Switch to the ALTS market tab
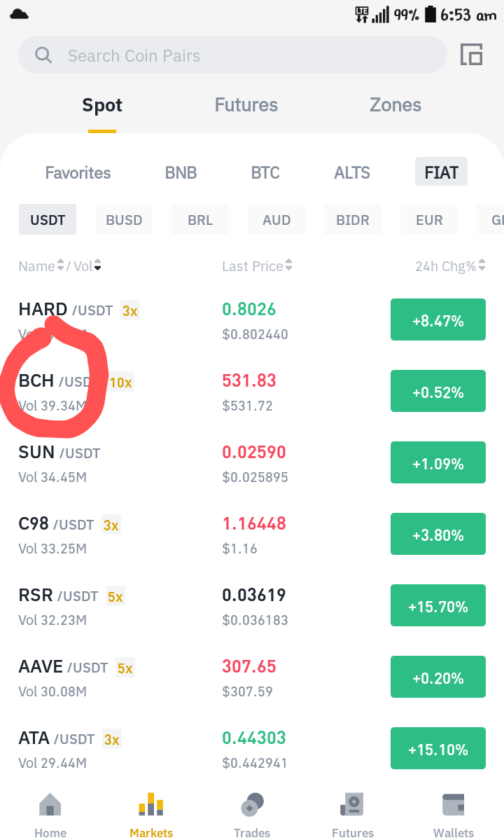The width and height of the screenshot is (504, 840). [x=352, y=172]
